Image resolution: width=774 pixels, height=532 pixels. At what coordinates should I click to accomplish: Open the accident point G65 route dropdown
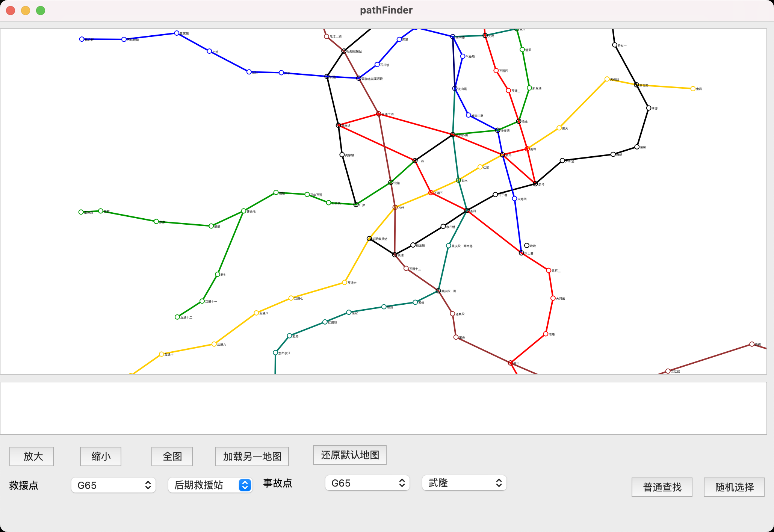click(x=367, y=483)
